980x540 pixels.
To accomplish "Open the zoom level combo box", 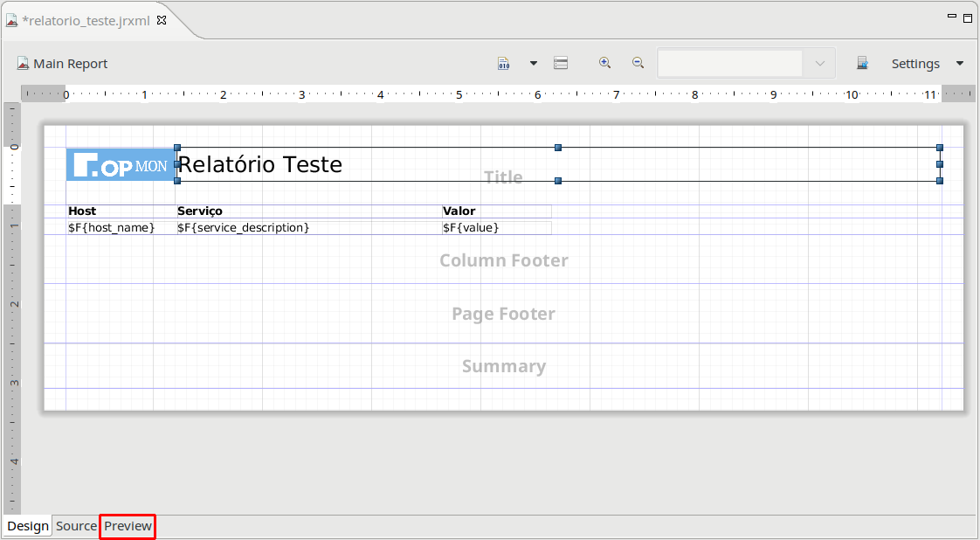I will click(819, 64).
